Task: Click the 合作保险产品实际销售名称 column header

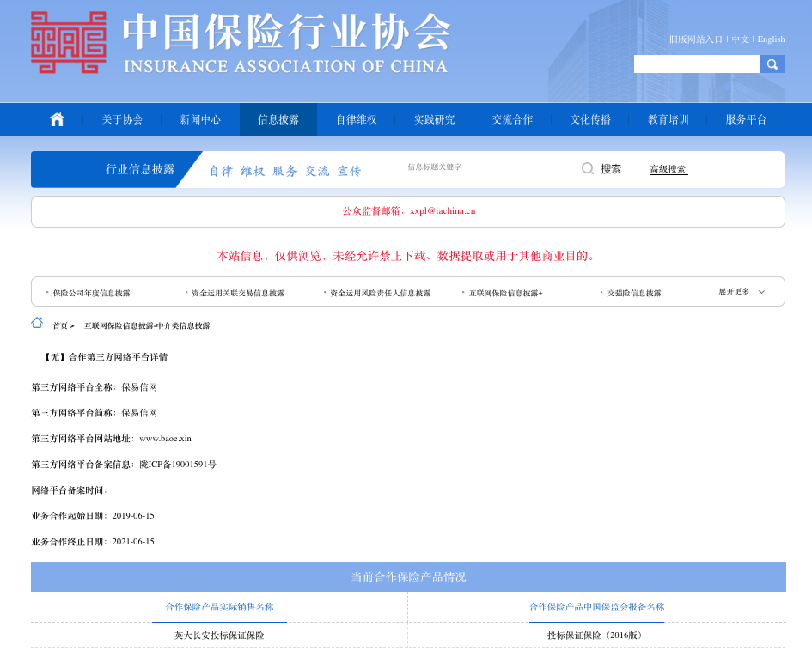Action: (x=220, y=607)
